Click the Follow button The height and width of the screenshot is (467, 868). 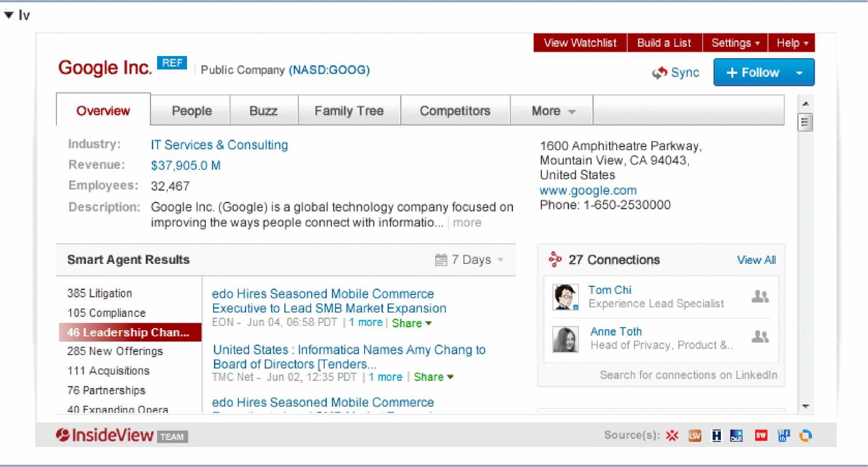[x=753, y=72]
